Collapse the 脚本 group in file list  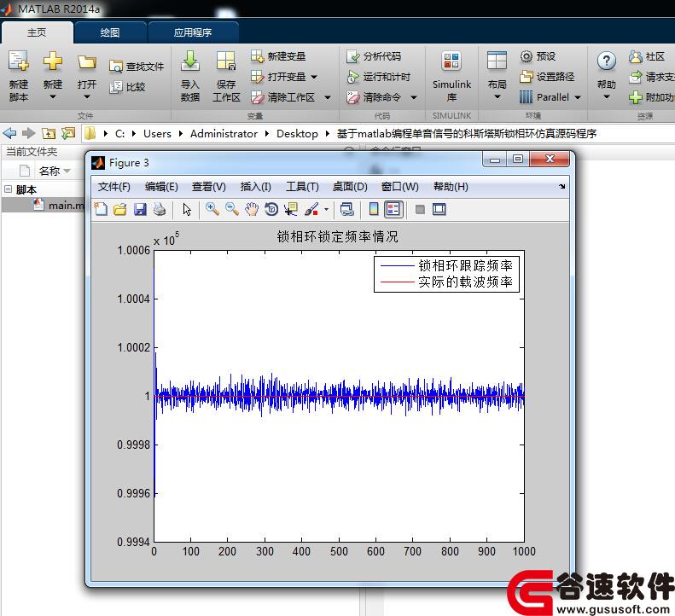click(x=8, y=189)
